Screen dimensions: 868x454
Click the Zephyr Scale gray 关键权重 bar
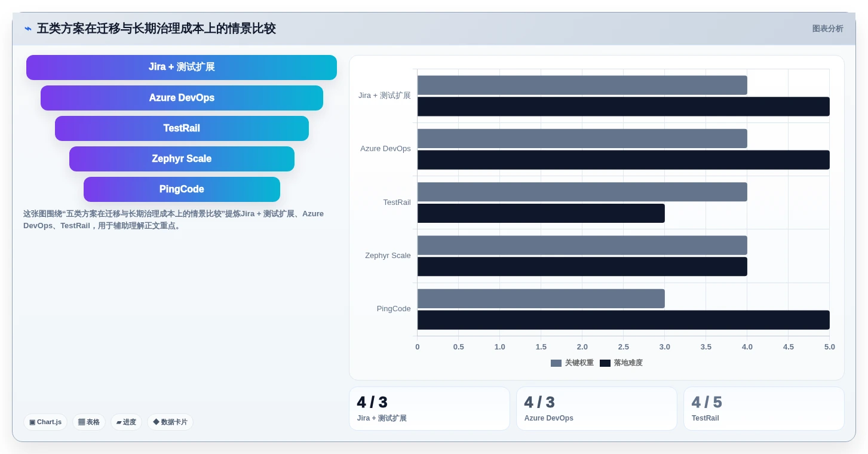click(x=582, y=245)
